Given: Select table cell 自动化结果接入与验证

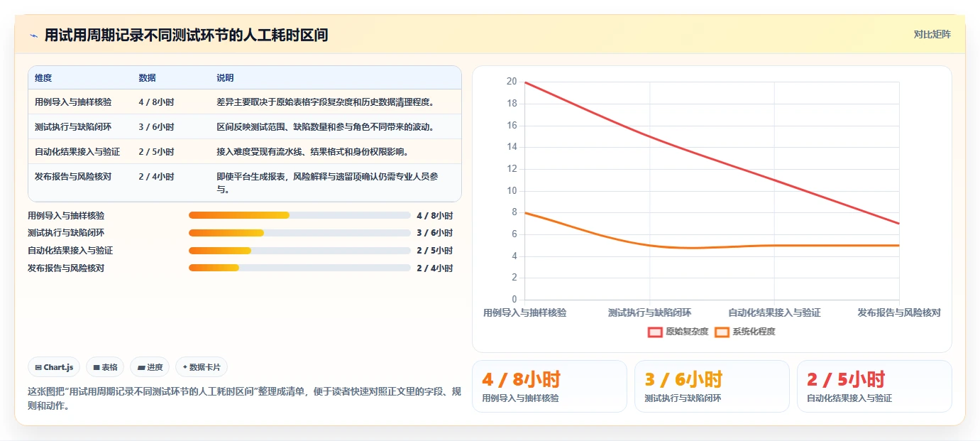Looking at the screenshot, I should point(77,152).
